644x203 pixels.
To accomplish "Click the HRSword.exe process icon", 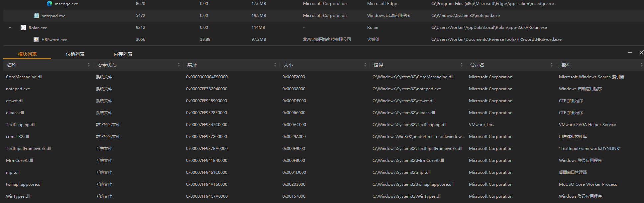I will (x=36, y=39).
